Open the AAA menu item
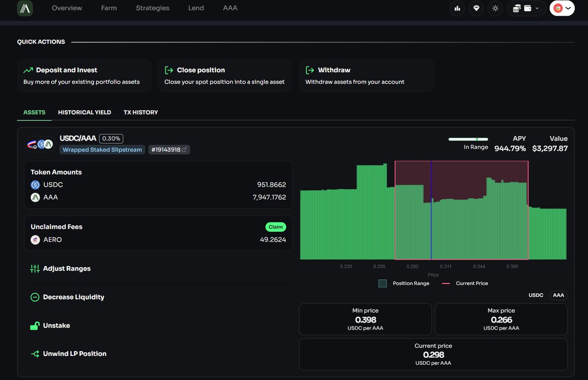 230,8
